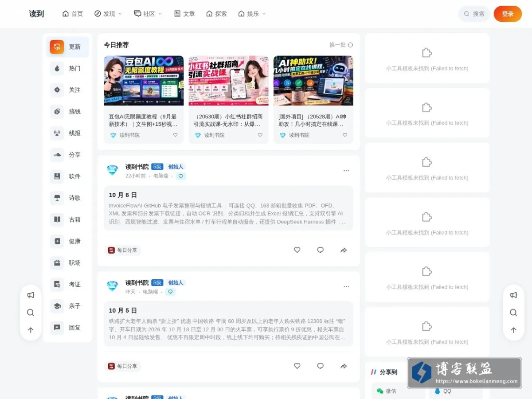Comment on the 10 月 5 日 post
Image resolution: width=532 pixels, height=399 pixels.
(x=321, y=366)
